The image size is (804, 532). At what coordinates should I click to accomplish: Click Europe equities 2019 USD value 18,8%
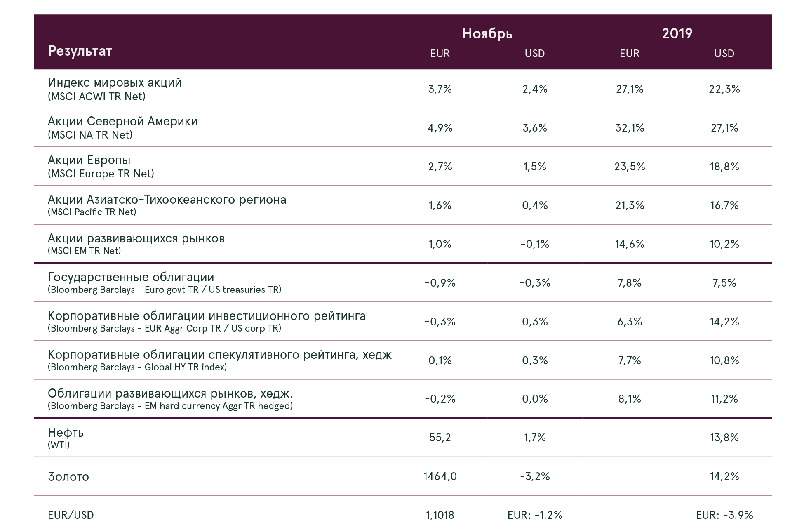pos(724,167)
